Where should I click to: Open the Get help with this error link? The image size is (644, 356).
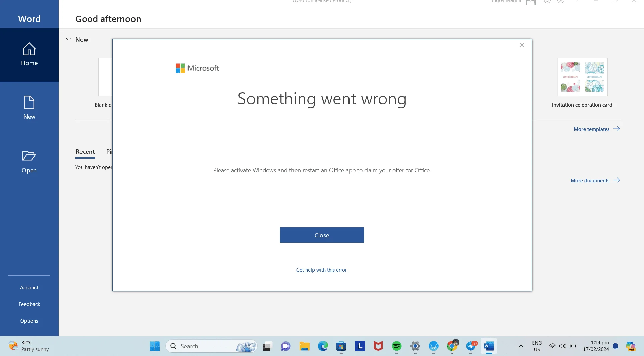[x=321, y=270]
